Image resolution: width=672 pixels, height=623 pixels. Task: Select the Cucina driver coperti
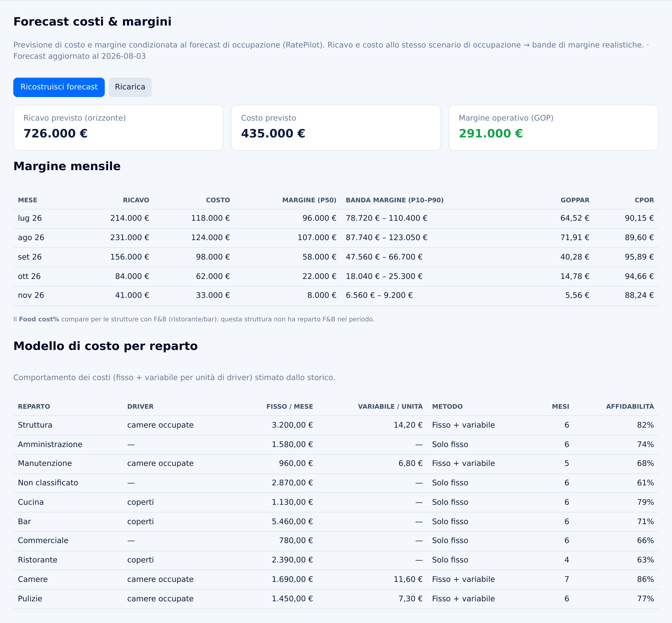pos(141,502)
